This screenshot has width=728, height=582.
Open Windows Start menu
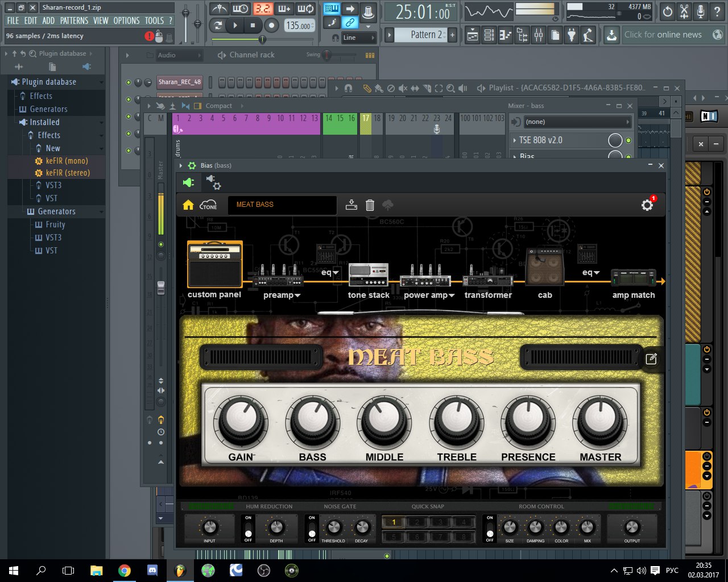tap(14, 571)
